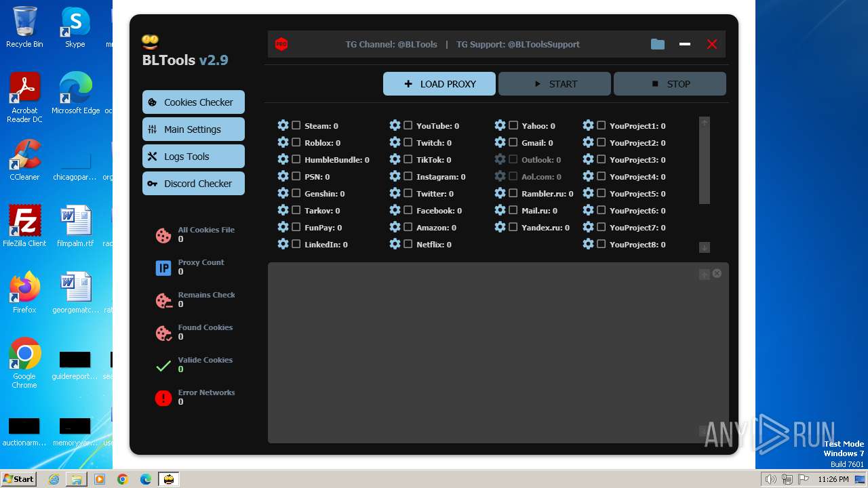Open settings gear for Yahoo
The width and height of the screenshot is (868, 488).
tap(500, 125)
